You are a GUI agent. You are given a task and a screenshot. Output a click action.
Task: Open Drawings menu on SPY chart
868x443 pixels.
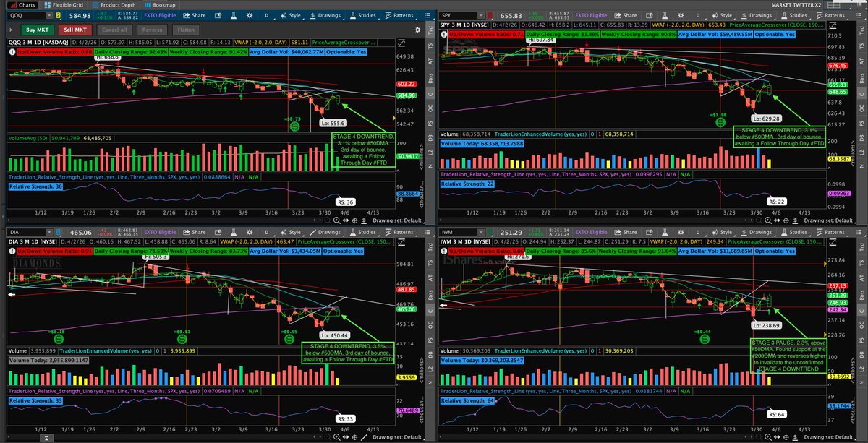[757, 15]
